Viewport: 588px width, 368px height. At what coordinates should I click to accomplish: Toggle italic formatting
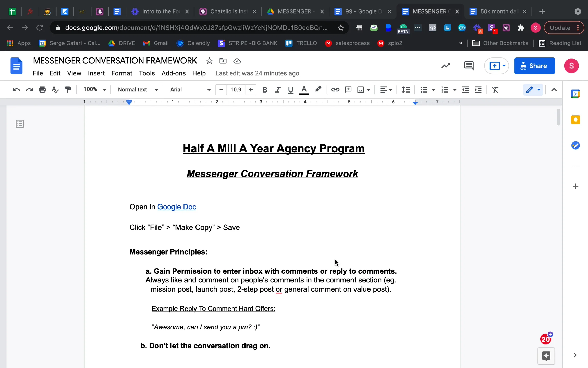278,90
